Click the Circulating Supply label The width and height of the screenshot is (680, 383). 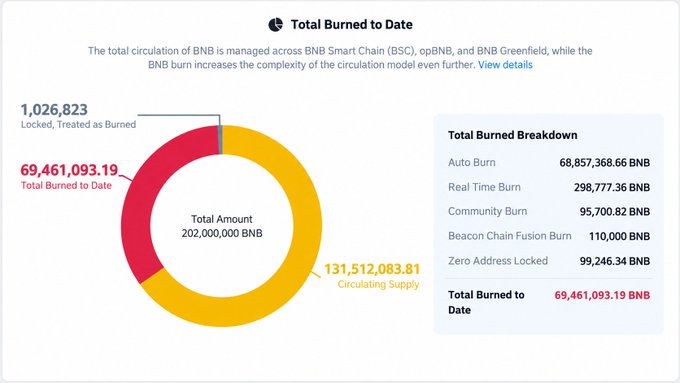pyautogui.click(x=379, y=285)
